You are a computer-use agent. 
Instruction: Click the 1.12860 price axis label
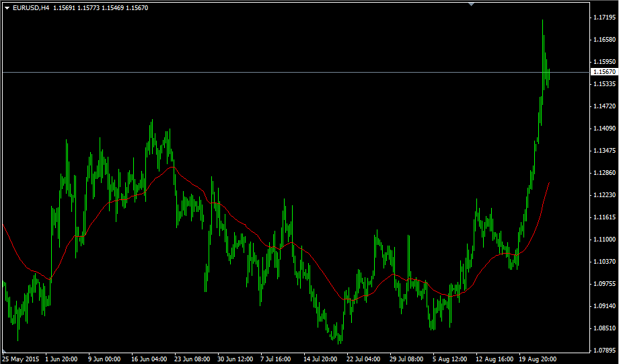[x=604, y=173]
